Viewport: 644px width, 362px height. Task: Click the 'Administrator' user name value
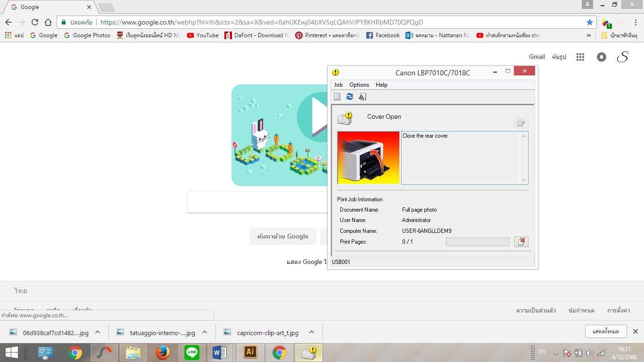click(416, 220)
